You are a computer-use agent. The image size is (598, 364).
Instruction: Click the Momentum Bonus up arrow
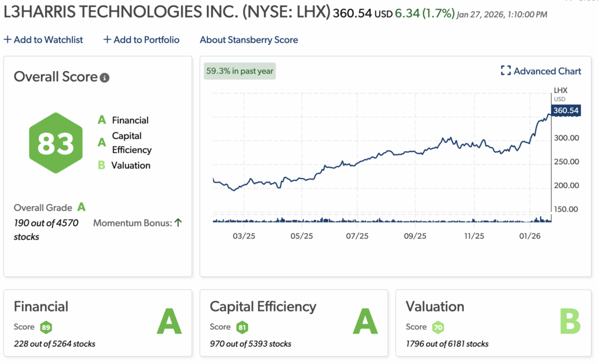click(x=178, y=223)
